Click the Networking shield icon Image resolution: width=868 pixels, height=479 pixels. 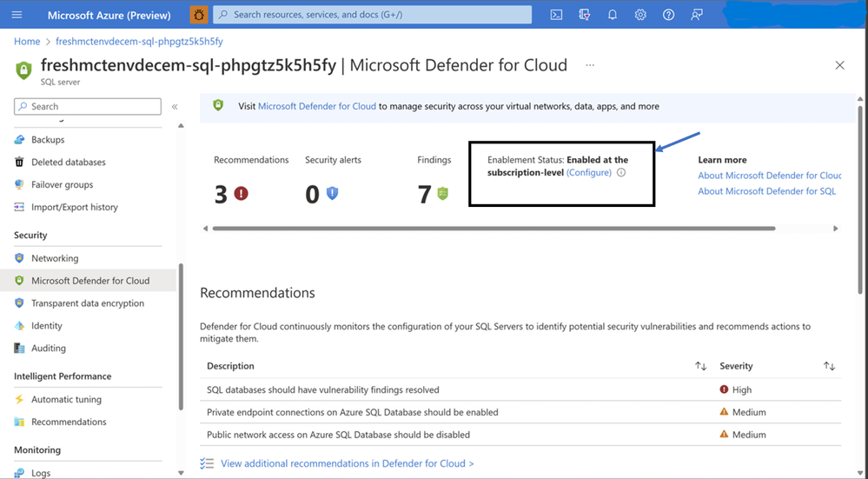19,258
